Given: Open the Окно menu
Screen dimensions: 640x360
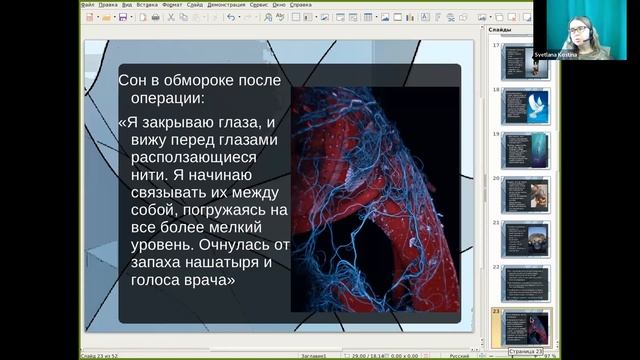Looking at the screenshot, I should pos(279,5).
